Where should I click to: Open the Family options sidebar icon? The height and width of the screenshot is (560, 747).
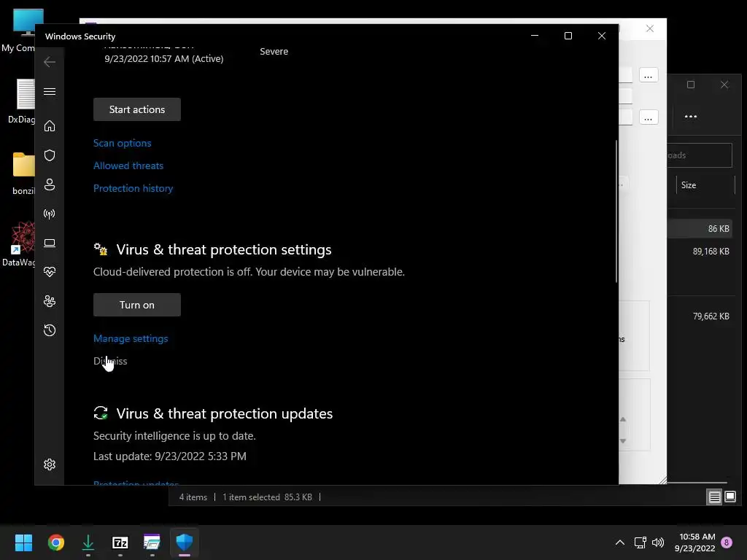click(x=50, y=301)
